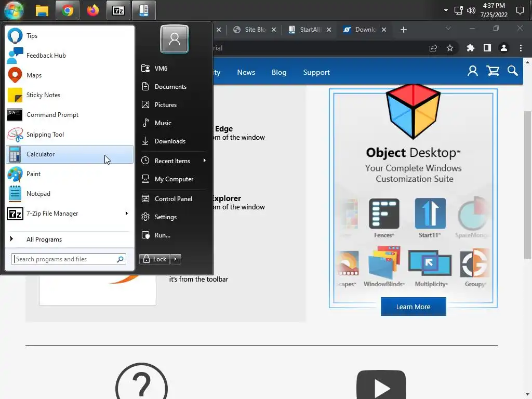Click the share page icon in address bar
The image size is (532, 399).
tap(433, 48)
